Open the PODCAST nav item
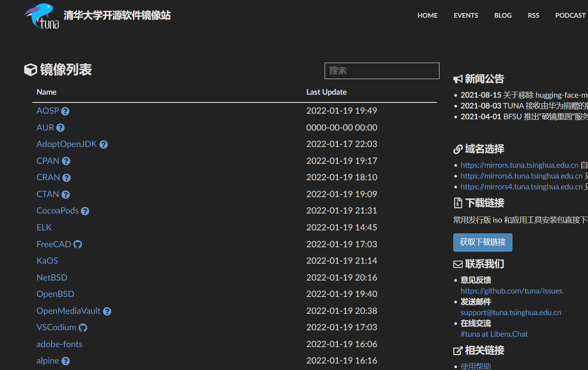The width and height of the screenshot is (588, 370). (x=570, y=16)
